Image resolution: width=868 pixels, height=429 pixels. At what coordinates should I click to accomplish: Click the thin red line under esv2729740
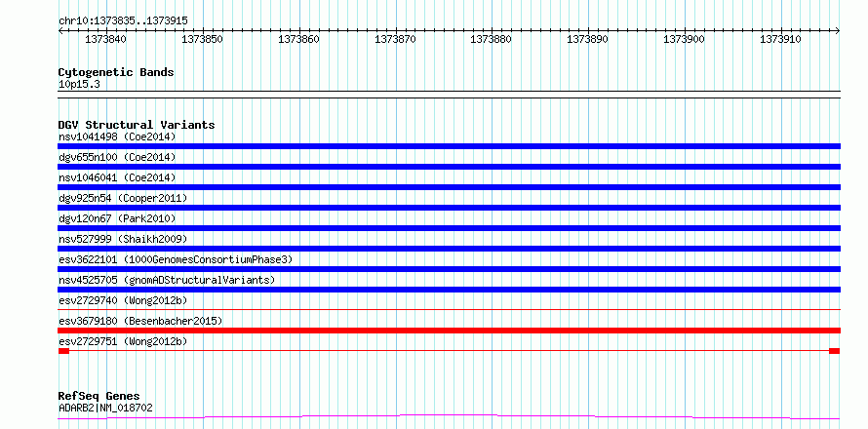click(449, 310)
